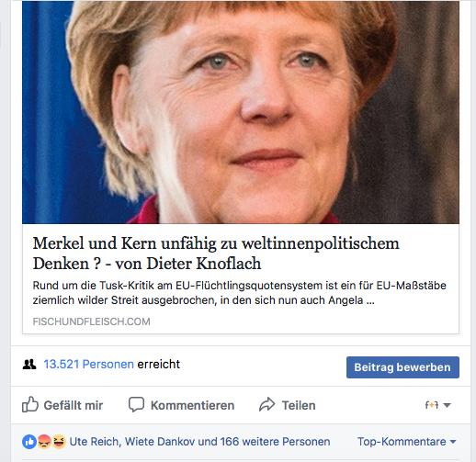The height and width of the screenshot is (462, 476).
Task: Click the Tusk-Kritik article description text
Action: pyautogui.click(x=239, y=293)
